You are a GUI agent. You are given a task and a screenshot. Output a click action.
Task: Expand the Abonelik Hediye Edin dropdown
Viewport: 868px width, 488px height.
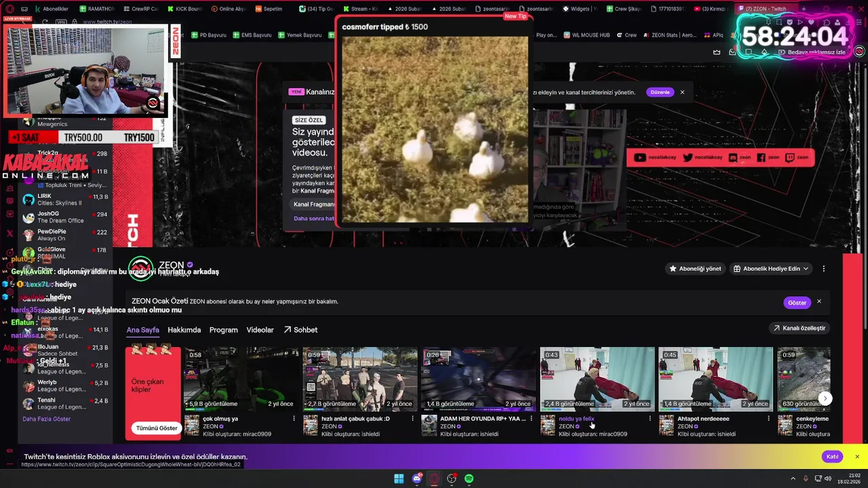[770, 269]
